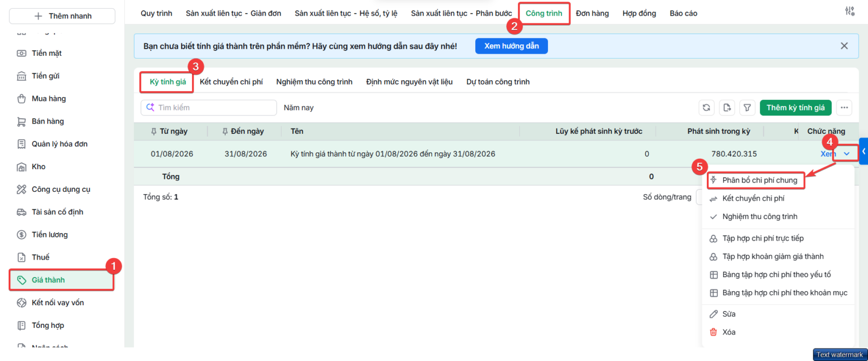Open Bảng tập hợp chi phí theo yếu tố
Image resolution: width=868 pixels, height=361 pixels.
(776, 275)
